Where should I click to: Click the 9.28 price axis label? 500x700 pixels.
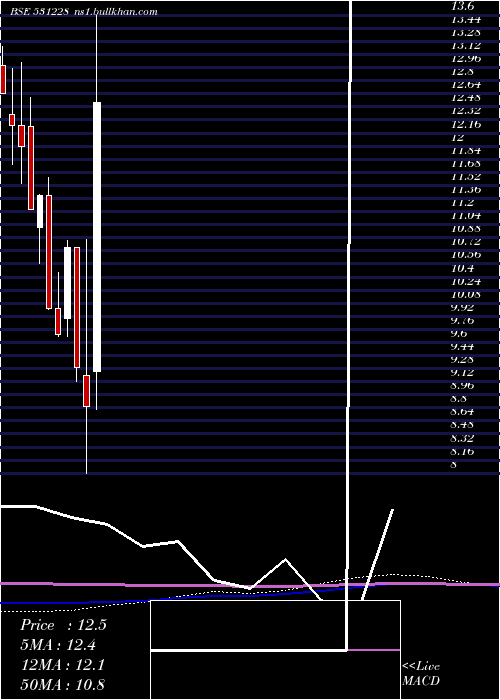click(462, 359)
